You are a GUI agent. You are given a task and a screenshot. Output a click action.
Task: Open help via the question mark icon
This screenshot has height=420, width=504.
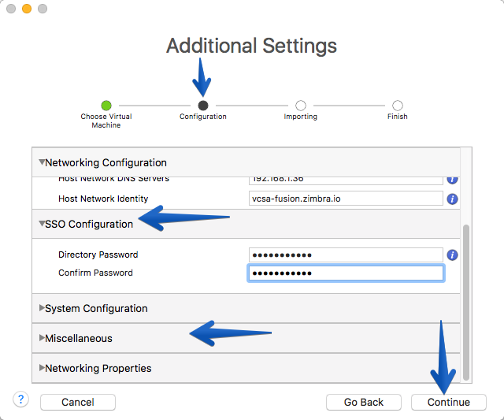pos(21,400)
